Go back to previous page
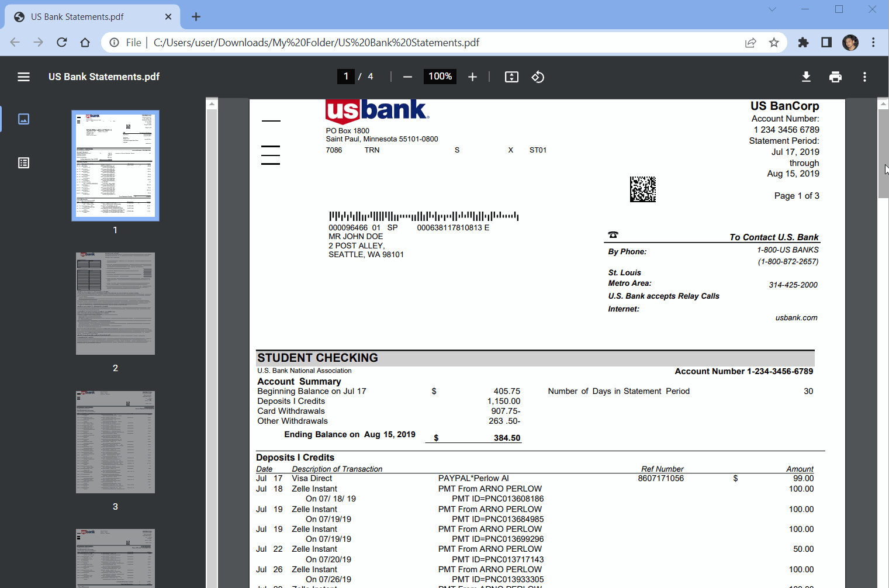The width and height of the screenshot is (889, 588). pyautogui.click(x=15, y=42)
